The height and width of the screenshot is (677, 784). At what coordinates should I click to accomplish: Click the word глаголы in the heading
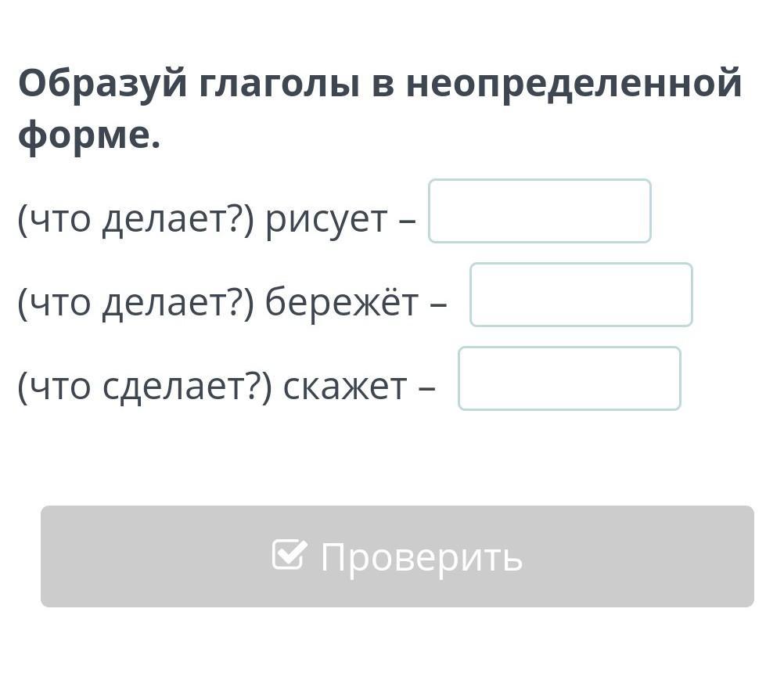(x=279, y=83)
